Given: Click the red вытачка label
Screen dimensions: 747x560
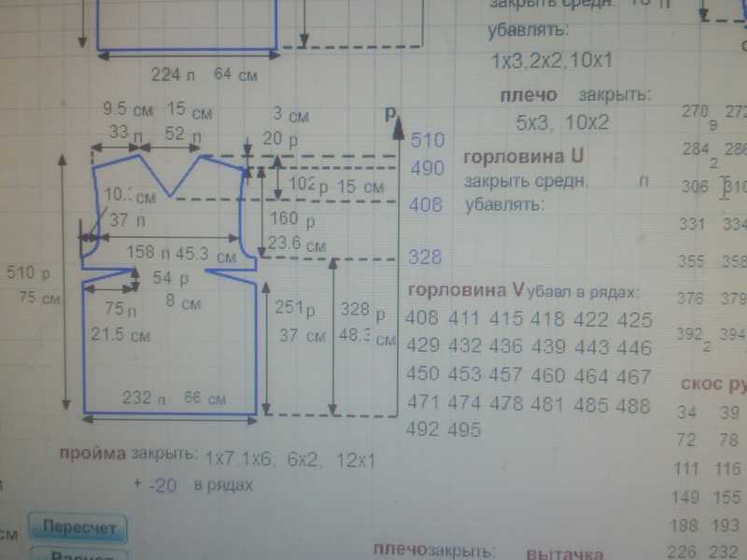Looking at the screenshot, I should click(x=565, y=552).
